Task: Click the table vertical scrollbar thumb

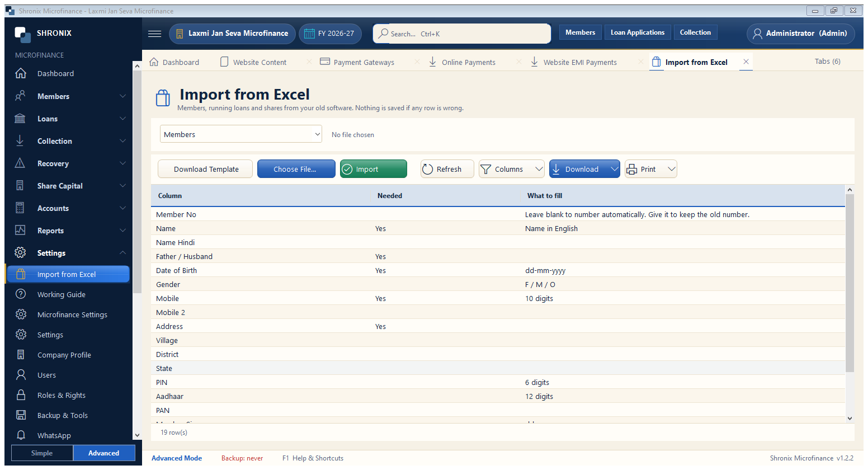Action: coord(850,283)
